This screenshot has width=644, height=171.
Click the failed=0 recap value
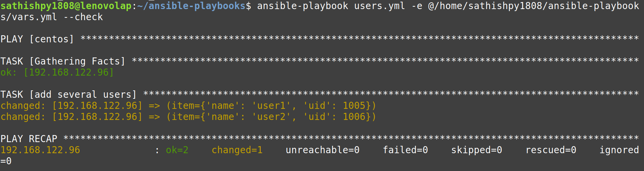tap(405, 150)
